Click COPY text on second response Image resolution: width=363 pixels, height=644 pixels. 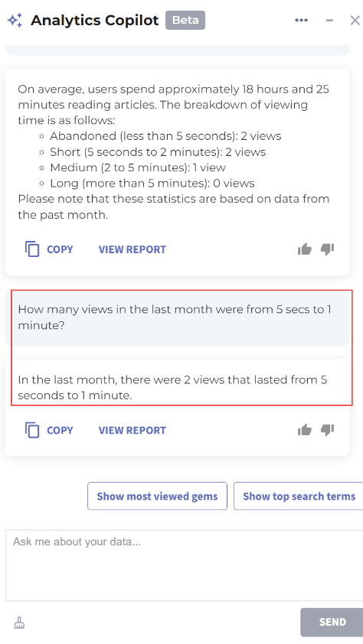point(60,430)
